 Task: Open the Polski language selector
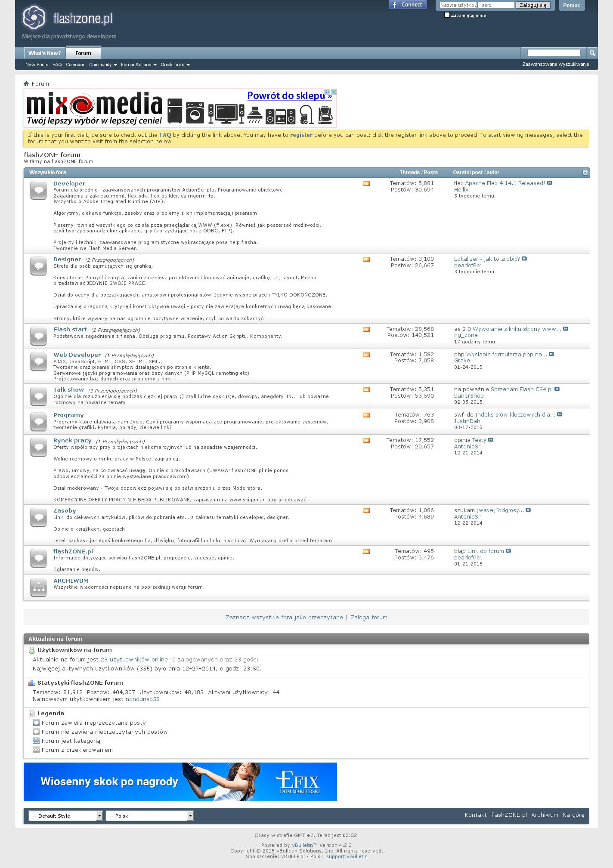click(x=149, y=815)
